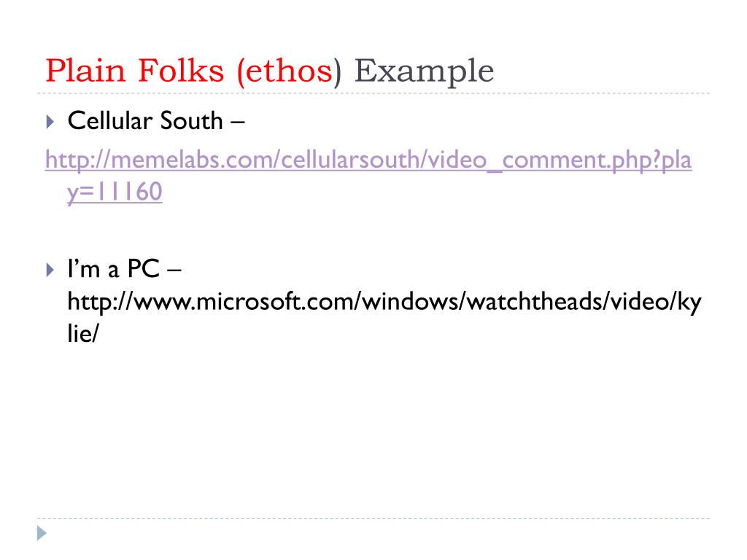This screenshot has height=560, width=747.
Task: Click the underlined 'y=11160' link continuation
Action: pyautogui.click(x=115, y=192)
